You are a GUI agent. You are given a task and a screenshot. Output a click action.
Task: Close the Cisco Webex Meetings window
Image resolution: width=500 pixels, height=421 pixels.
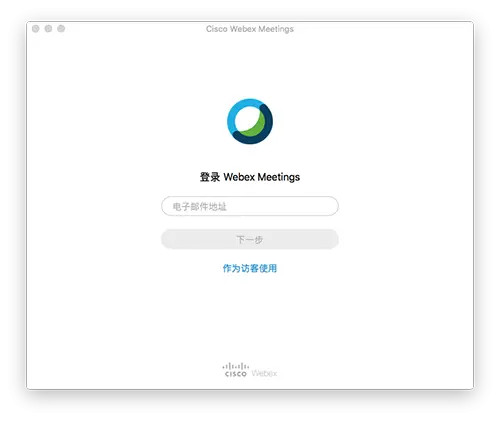[36, 29]
